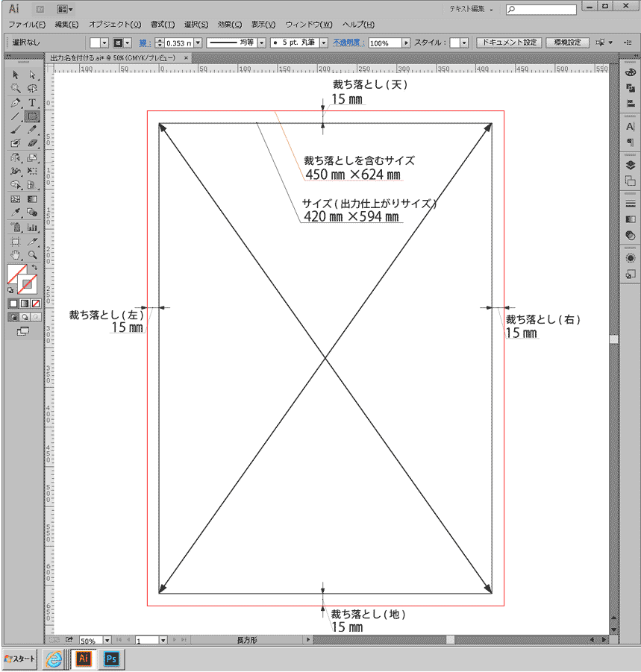Select the Pen tool
Image resolution: width=641 pixels, height=672 pixels.
pyautogui.click(x=16, y=102)
